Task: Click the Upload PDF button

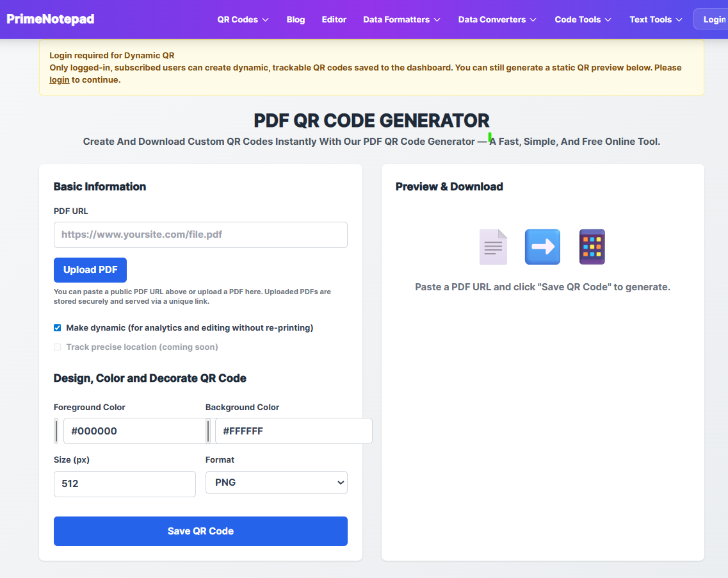Action: pos(90,270)
